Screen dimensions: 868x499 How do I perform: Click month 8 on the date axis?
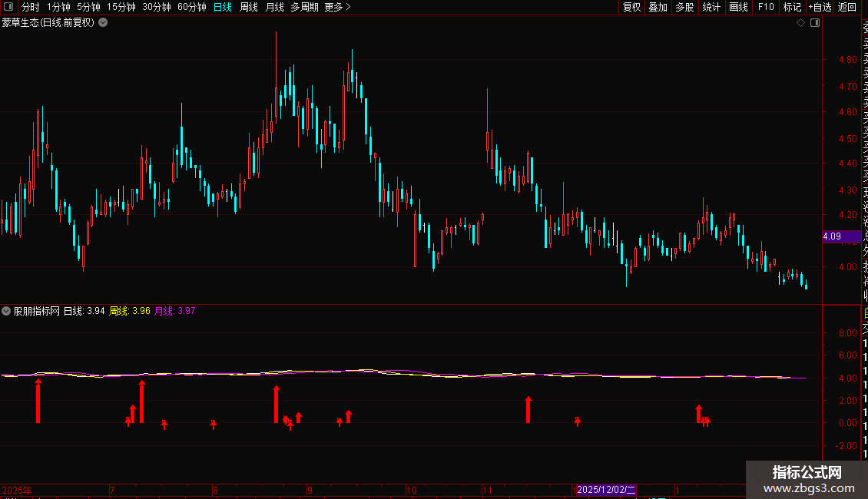215,490
